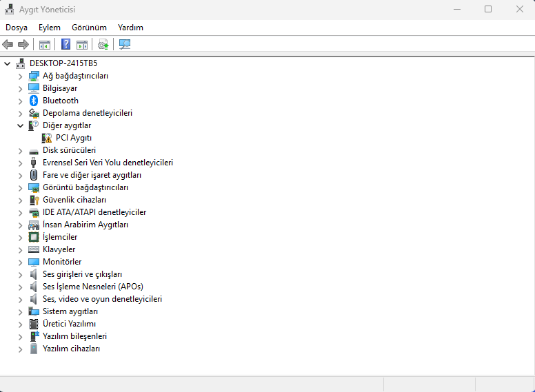
Task: Click the Yazılım cihazları icon
Action: tap(34, 349)
